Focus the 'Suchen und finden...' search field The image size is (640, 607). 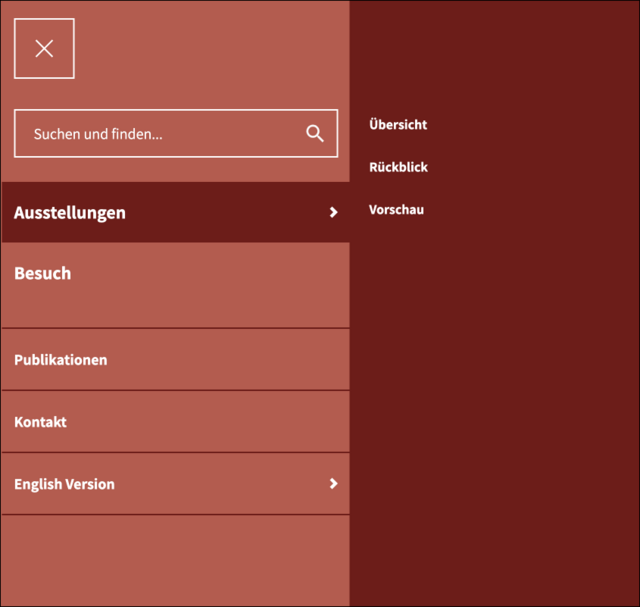(x=160, y=134)
